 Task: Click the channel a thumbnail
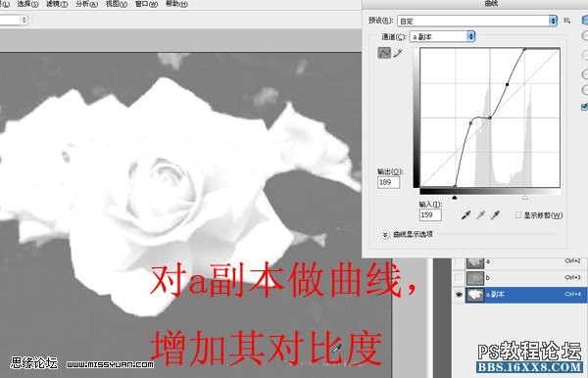point(474,262)
